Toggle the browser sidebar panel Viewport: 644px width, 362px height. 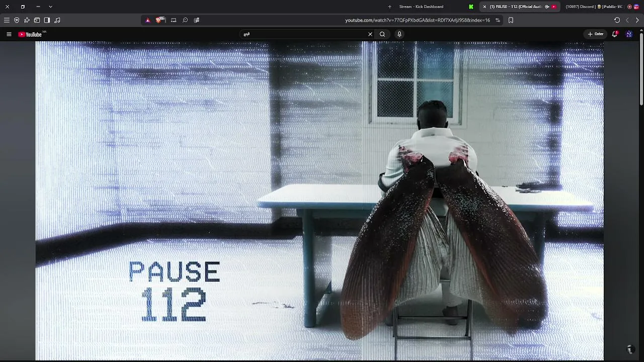coord(47,20)
